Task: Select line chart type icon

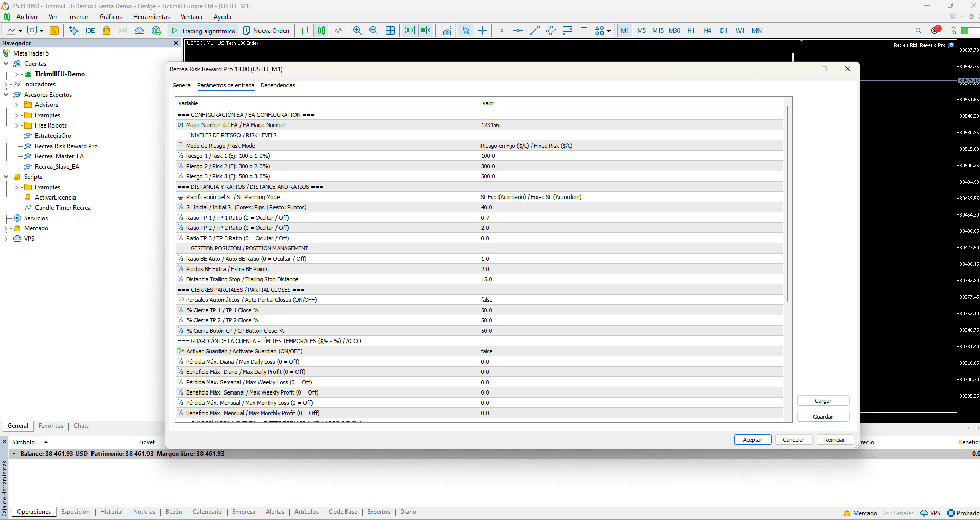Action: pyautogui.click(x=338, y=31)
